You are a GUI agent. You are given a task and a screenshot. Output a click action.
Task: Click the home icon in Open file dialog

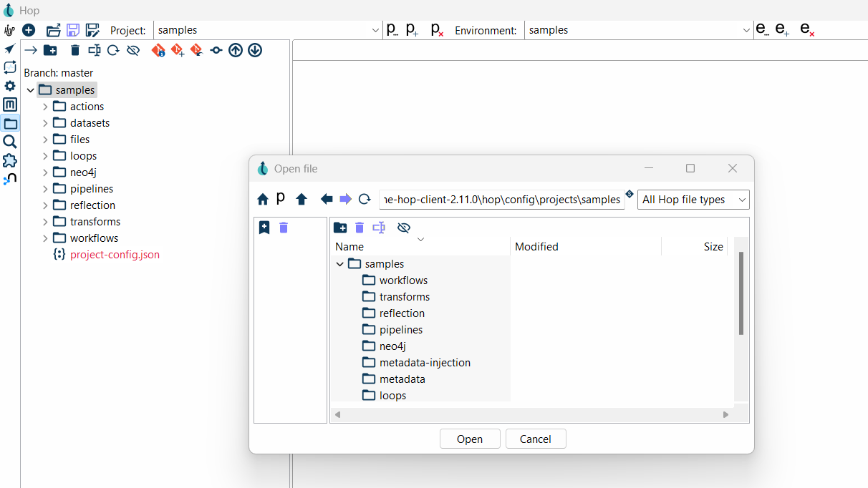point(263,200)
